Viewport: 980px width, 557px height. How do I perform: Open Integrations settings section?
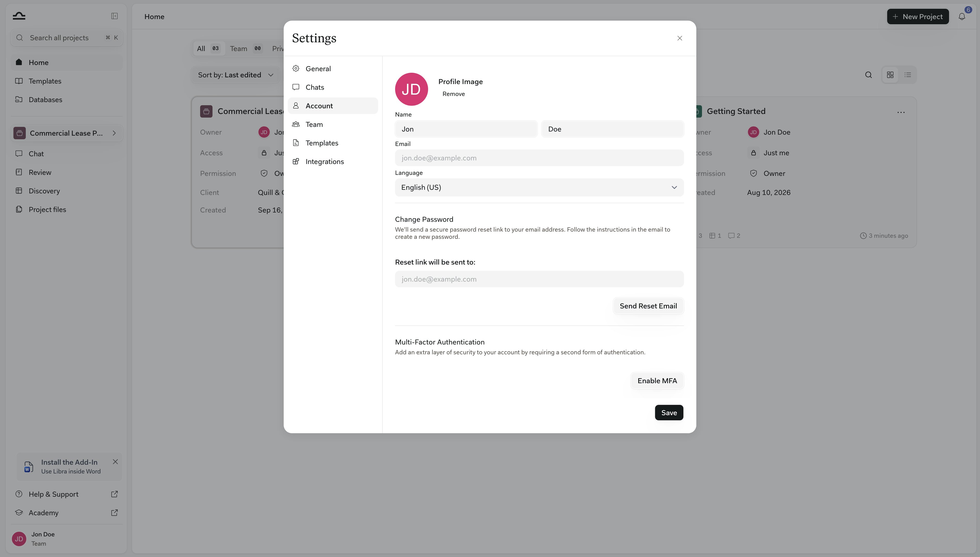pyautogui.click(x=333, y=161)
